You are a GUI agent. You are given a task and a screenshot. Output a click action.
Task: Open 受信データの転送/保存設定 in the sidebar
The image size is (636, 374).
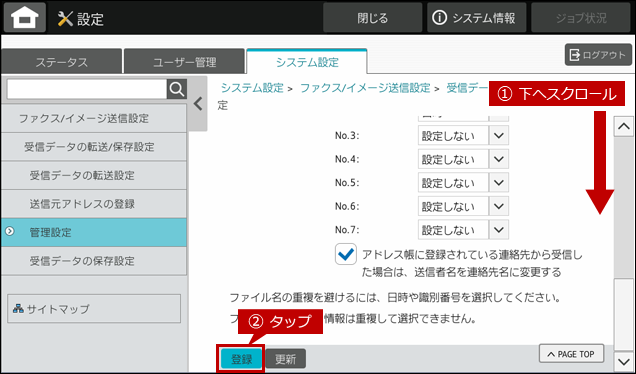(x=94, y=146)
